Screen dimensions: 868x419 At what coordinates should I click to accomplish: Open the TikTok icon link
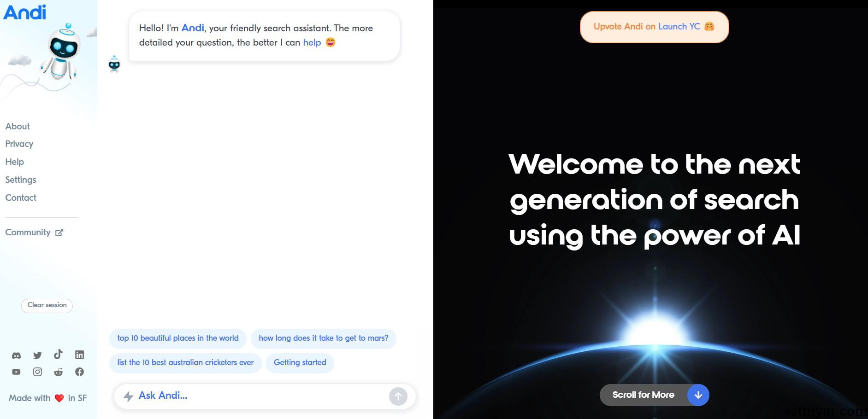coord(58,354)
